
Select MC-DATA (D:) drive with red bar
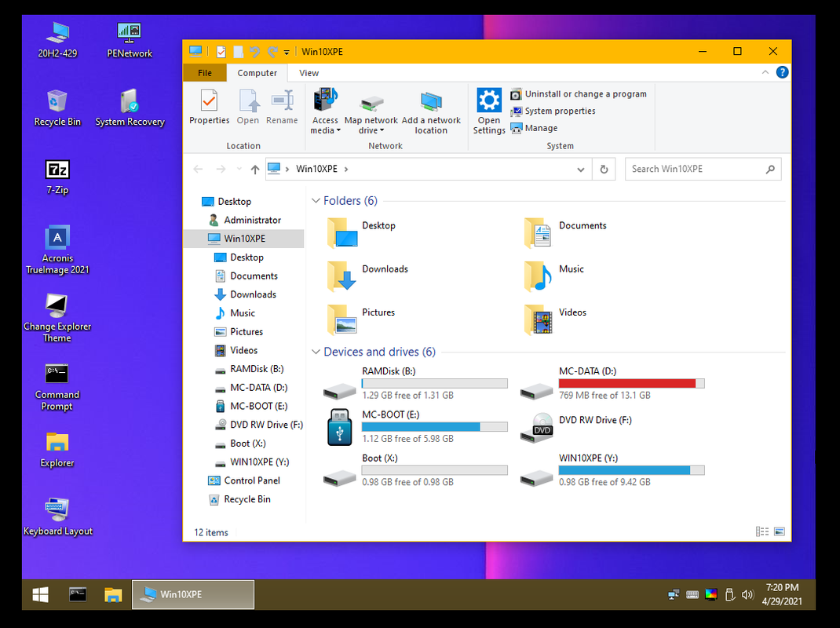click(612, 383)
